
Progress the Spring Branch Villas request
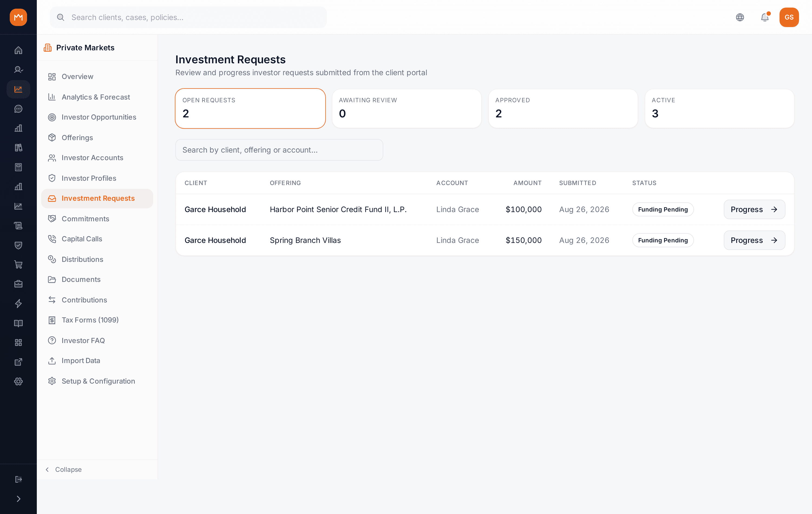click(x=754, y=240)
